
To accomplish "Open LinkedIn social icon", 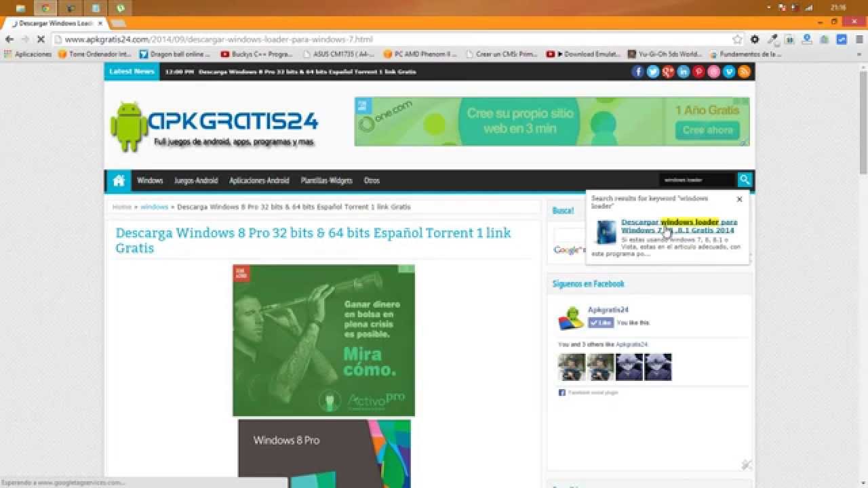I will (x=684, y=71).
